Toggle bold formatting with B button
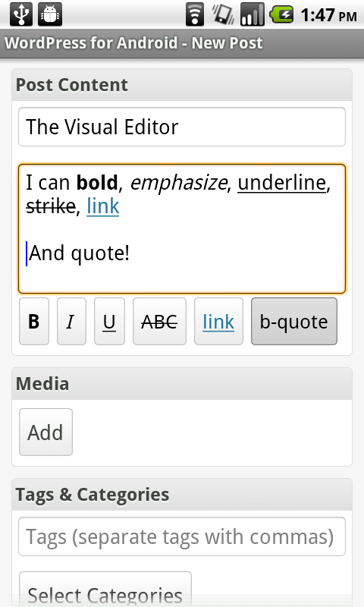This screenshot has width=364, height=607. point(34,321)
